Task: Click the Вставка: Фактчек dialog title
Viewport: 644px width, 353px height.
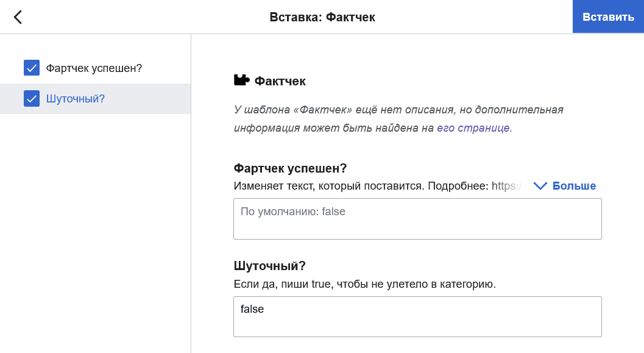Action: (x=322, y=17)
